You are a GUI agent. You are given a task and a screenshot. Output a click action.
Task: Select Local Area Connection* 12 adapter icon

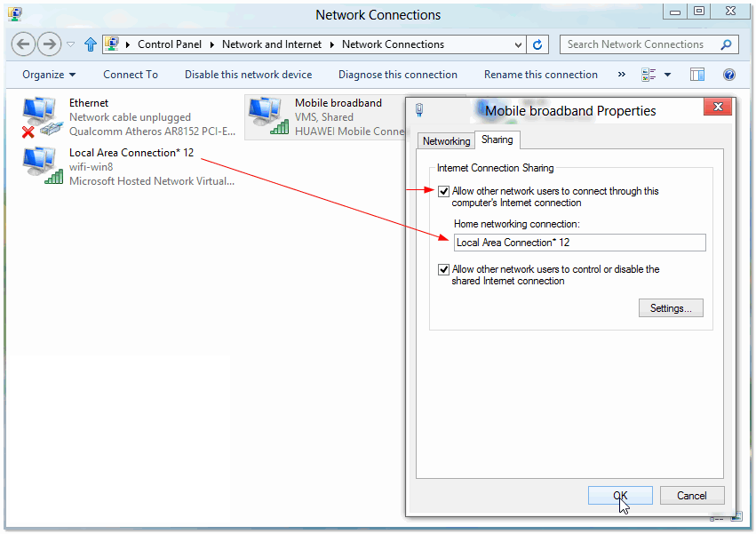click(41, 166)
